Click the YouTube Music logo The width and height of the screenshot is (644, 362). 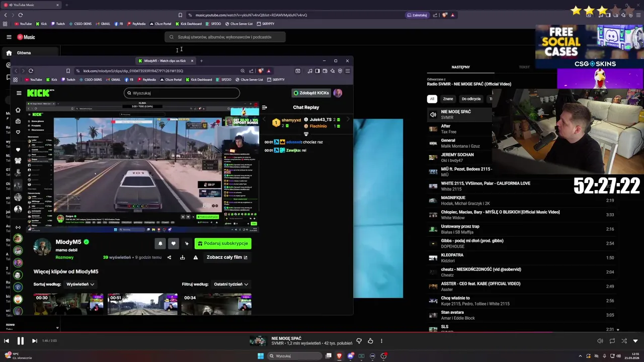(x=26, y=37)
